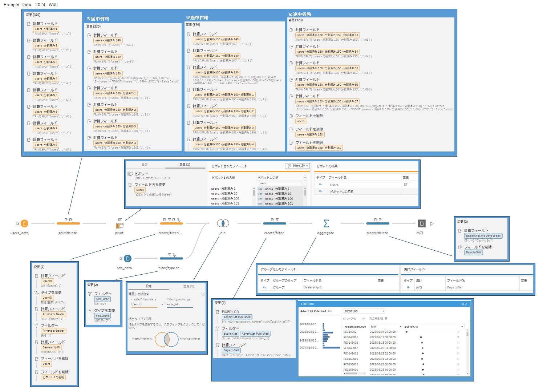Click the Dealership Avg Days to Sell pill
539x392 pixels.
pyautogui.click(x=483, y=236)
